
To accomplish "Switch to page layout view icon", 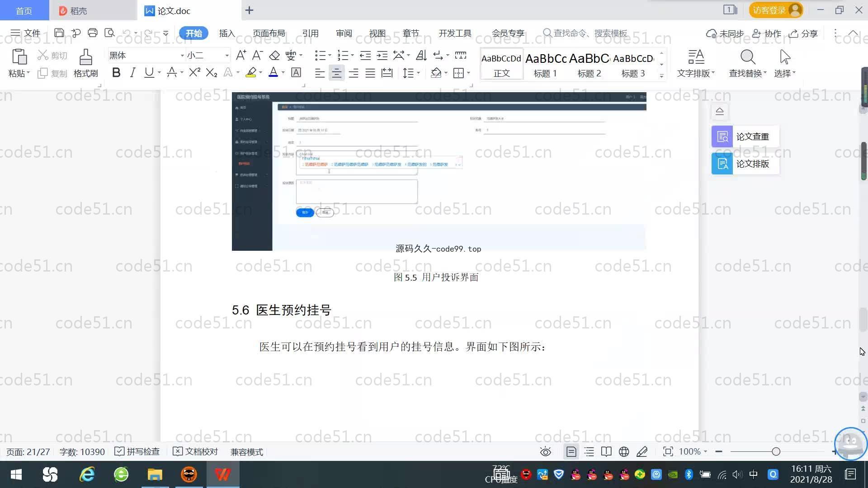I will 571,451.
